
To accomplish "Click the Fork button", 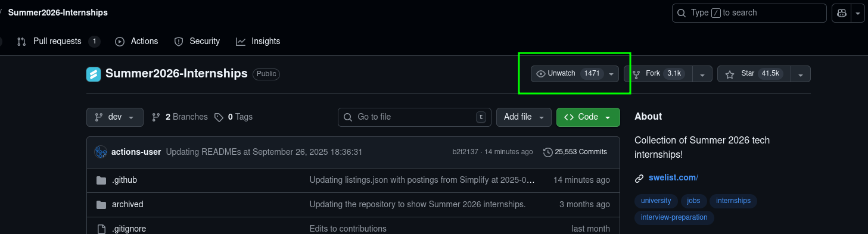I will (x=658, y=74).
